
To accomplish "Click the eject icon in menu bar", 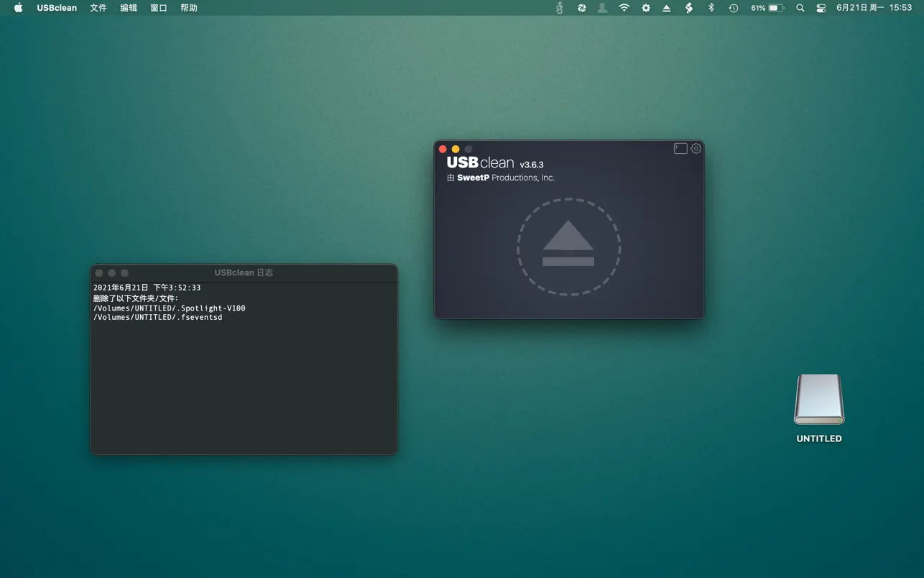I will point(666,8).
